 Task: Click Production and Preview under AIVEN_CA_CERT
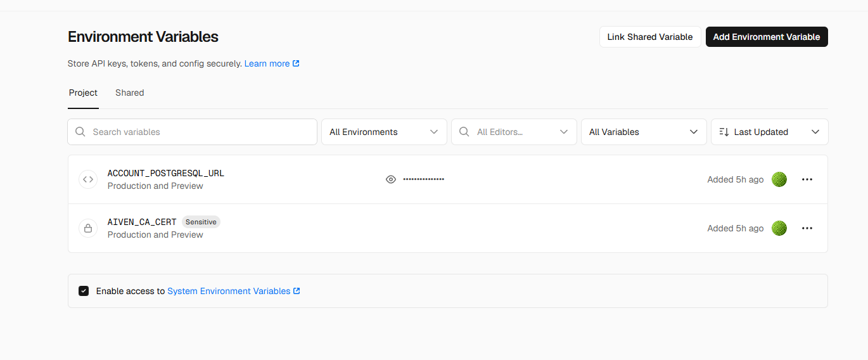(x=155, y=235)
